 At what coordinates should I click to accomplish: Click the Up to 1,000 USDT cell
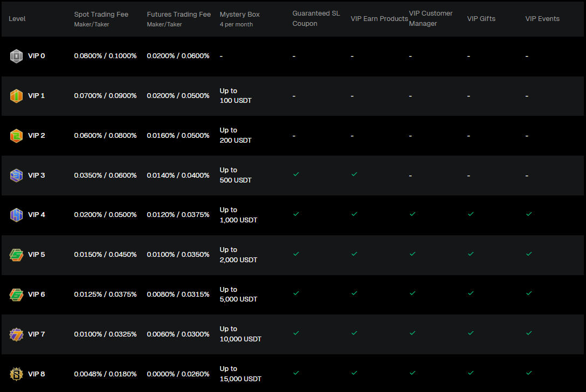238,215
